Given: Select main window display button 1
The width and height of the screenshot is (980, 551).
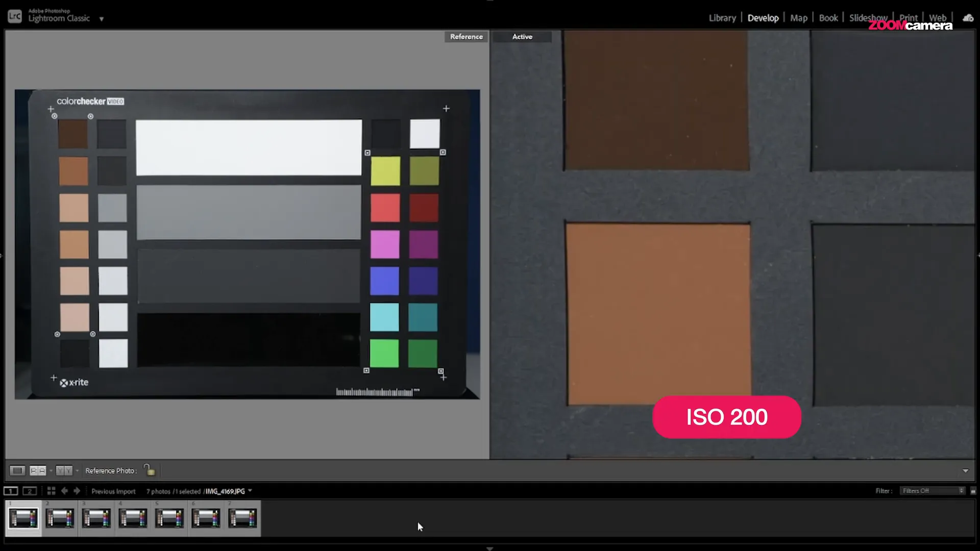Looking at the screenshot, I should point(11,491).
